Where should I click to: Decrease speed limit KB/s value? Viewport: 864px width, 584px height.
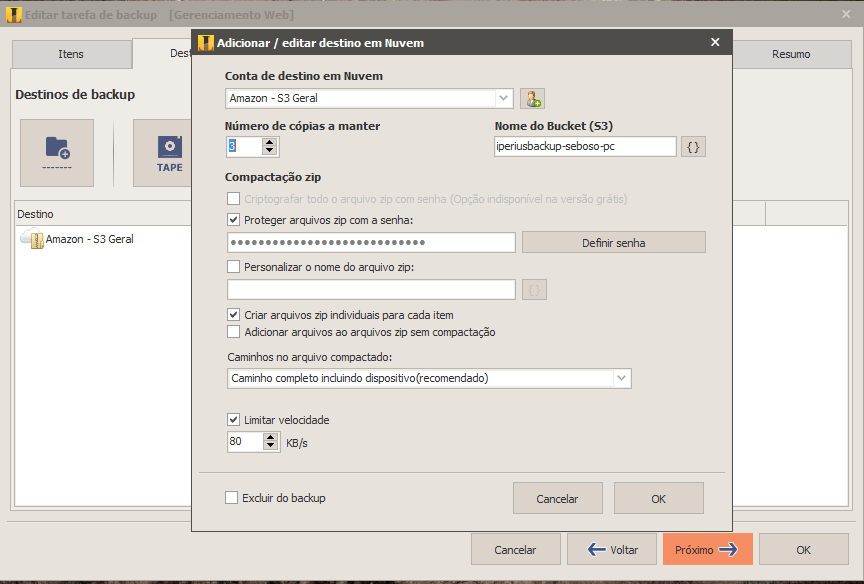pyautogui.click(x=270, y=446)
